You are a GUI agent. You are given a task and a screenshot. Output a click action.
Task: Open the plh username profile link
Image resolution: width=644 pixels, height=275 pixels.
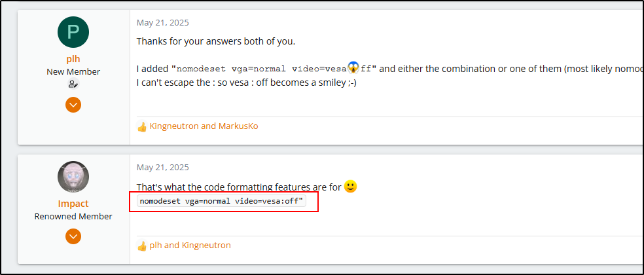(73, 59)
